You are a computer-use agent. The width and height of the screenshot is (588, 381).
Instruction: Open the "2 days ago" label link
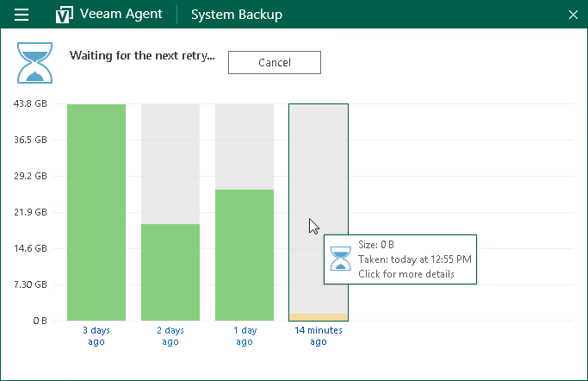tap(170, 336)
